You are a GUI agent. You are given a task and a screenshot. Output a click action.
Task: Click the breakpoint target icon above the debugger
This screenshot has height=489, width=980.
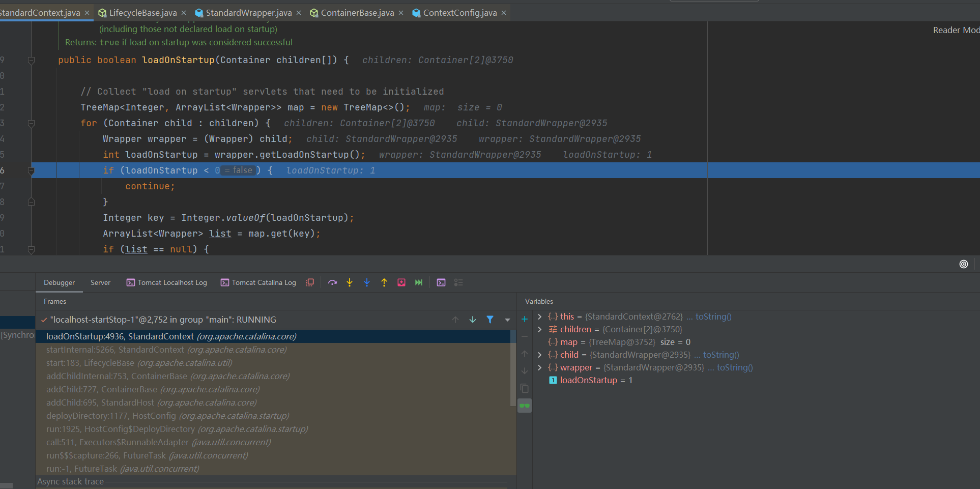pyautogui.click(x=963, y=264)
